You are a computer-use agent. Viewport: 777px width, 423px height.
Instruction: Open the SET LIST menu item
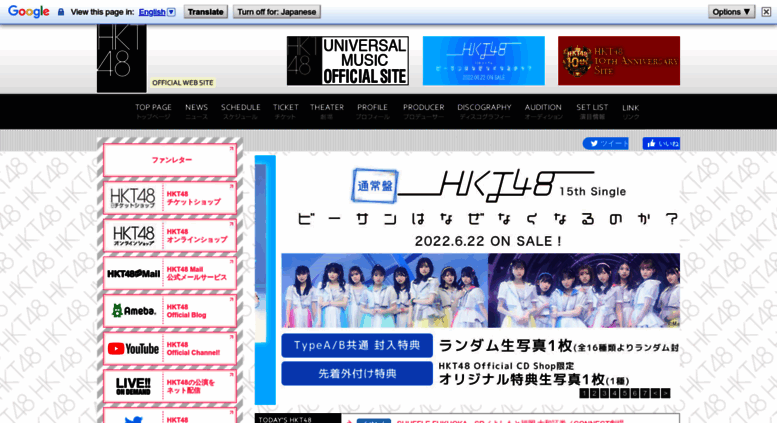point(592,111)
